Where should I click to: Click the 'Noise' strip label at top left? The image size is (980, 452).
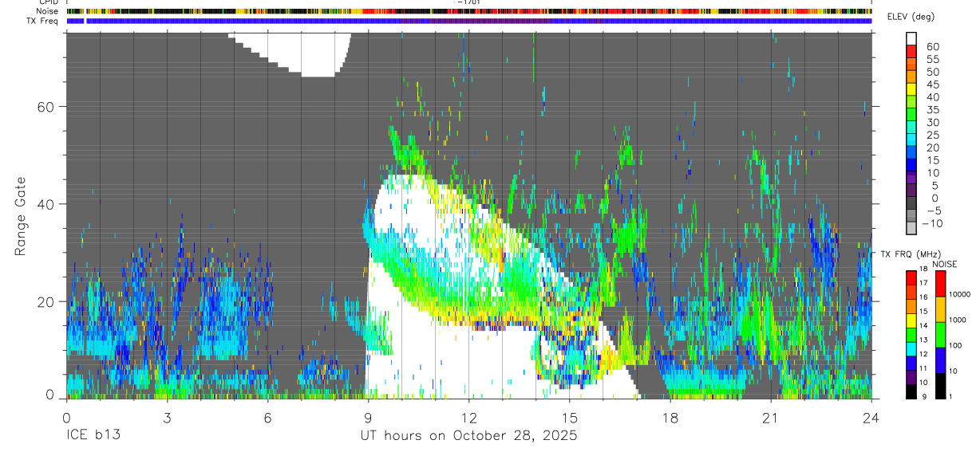[x=48, y=11]
